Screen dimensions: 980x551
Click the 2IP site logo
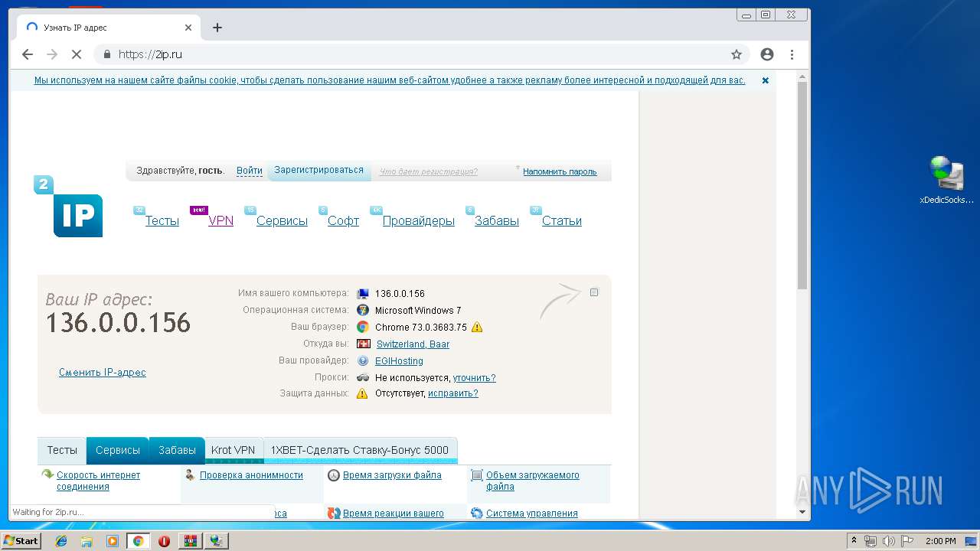68,207
